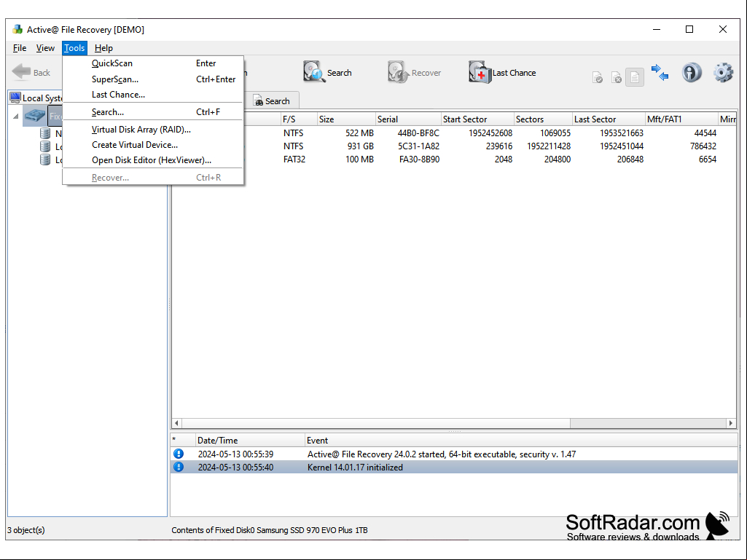Choose SuperScan... from the Tools menu
Screen dimensions: 747x560
pyautogui.click(x=153, y=79)
